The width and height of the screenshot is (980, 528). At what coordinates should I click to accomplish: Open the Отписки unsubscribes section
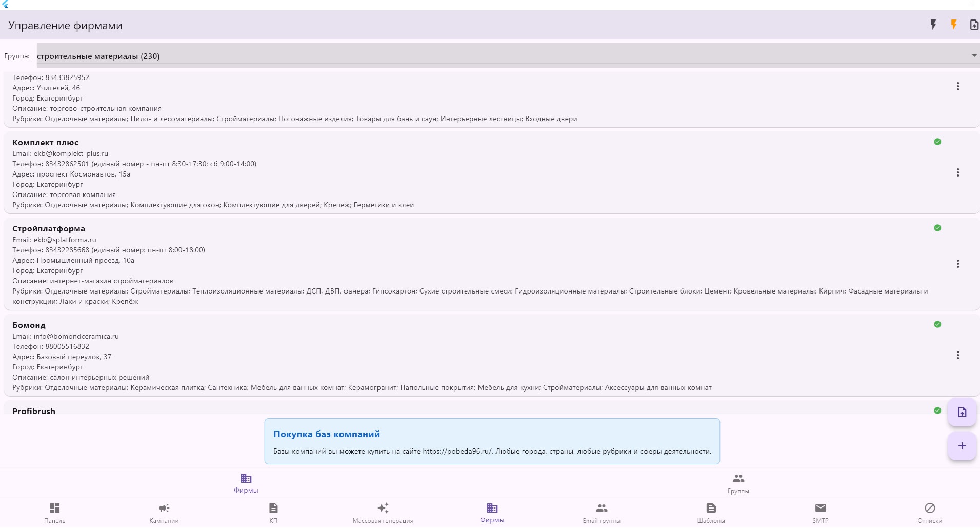click(930, 513)
